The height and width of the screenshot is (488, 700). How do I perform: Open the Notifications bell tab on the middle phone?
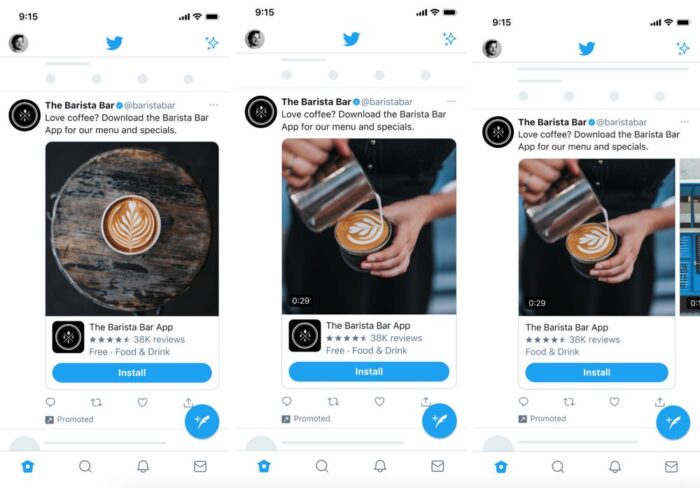point(380,466)
